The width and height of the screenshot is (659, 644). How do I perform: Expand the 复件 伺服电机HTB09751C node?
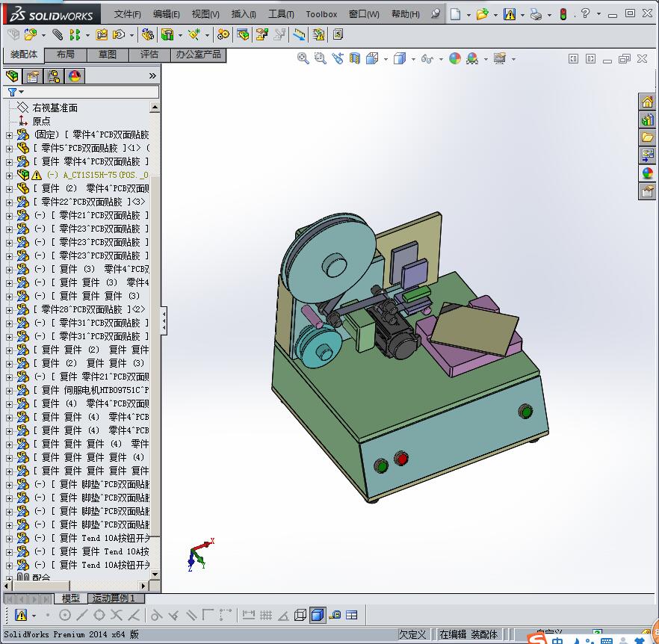pos(9,391)
